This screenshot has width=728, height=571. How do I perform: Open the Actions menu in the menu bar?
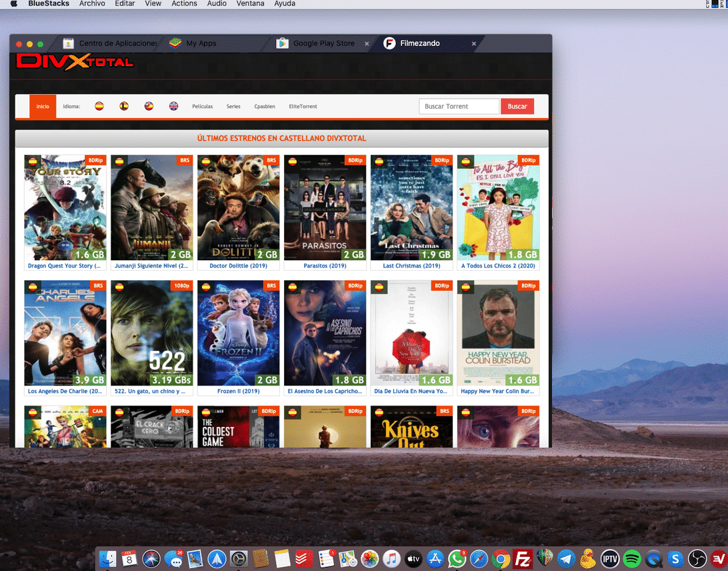184,4
